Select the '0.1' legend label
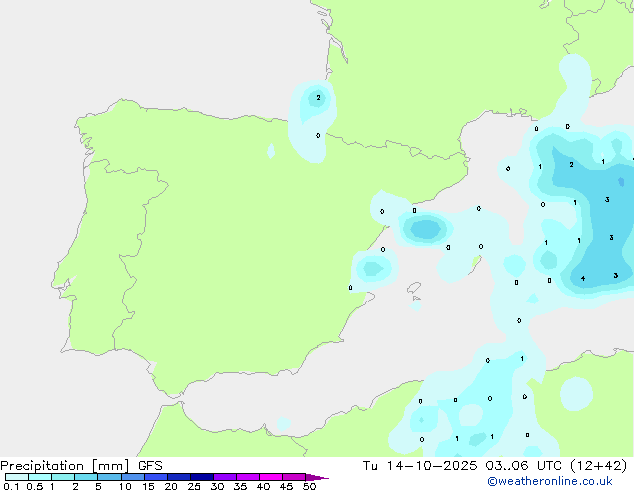634x490 pixels. point(11,486)
